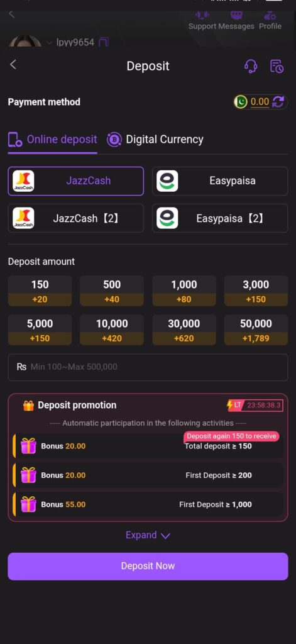Switch to Online deposit tab
The image size is (296, 644).
click(53, 140)
